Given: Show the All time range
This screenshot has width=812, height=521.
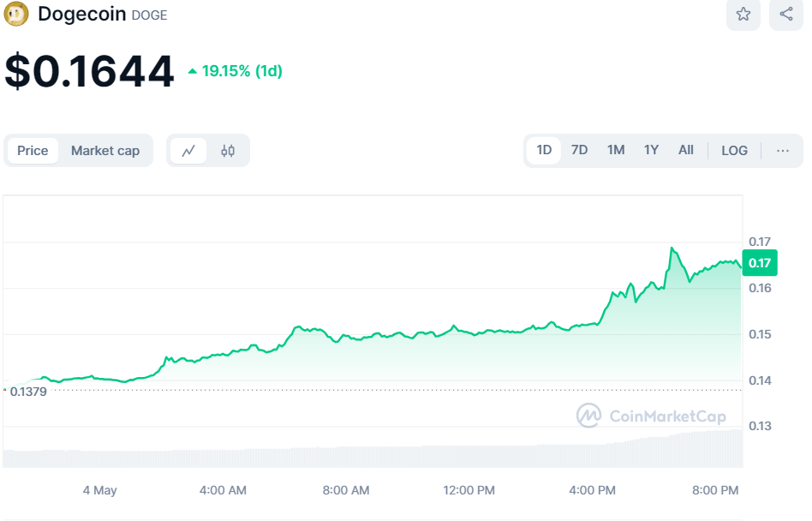Looking at the screenshot, I should tap(686, 151).
